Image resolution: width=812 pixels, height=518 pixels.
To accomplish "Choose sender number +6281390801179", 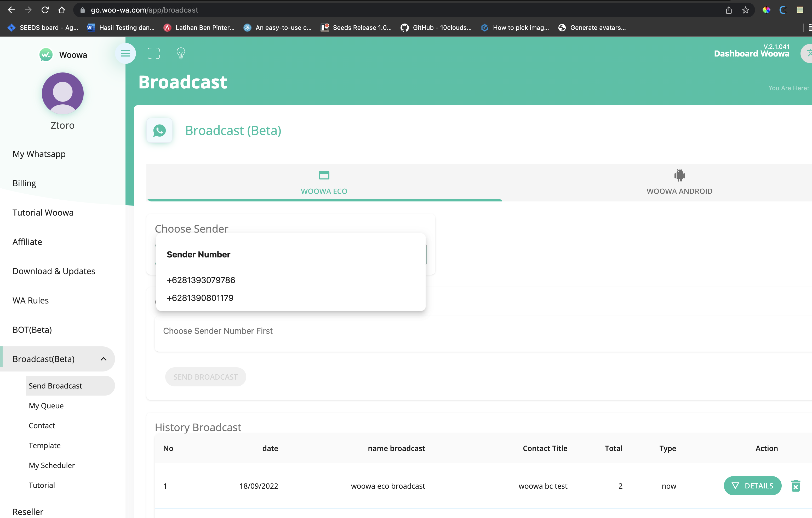I will click(x=200, y=298).
